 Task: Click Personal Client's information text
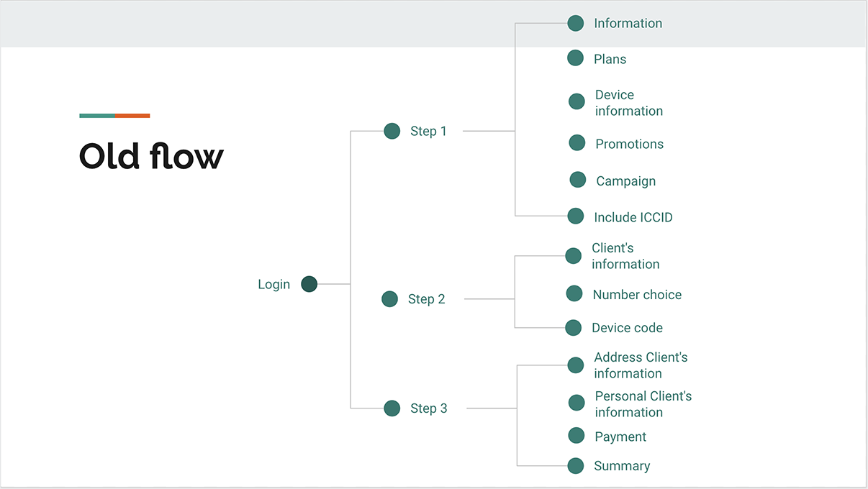[x=643, y=404]
